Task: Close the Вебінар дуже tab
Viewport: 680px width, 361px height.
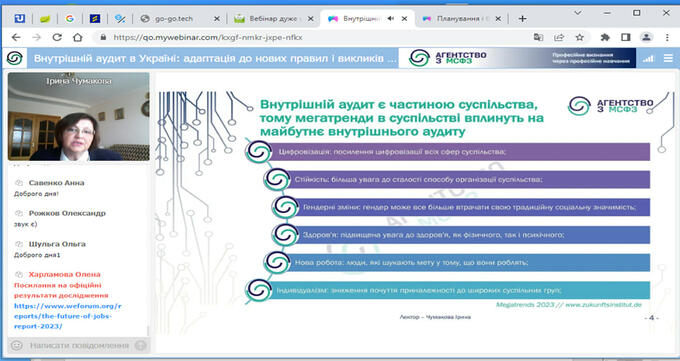Action: point(311,19)
